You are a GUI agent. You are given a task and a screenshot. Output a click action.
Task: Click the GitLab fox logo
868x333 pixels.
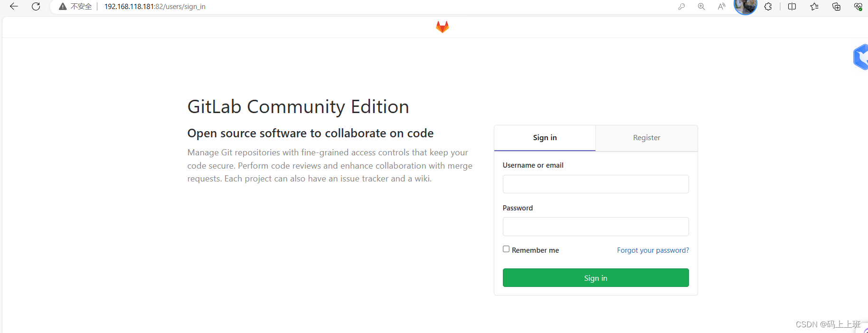(x=442, y=27)
